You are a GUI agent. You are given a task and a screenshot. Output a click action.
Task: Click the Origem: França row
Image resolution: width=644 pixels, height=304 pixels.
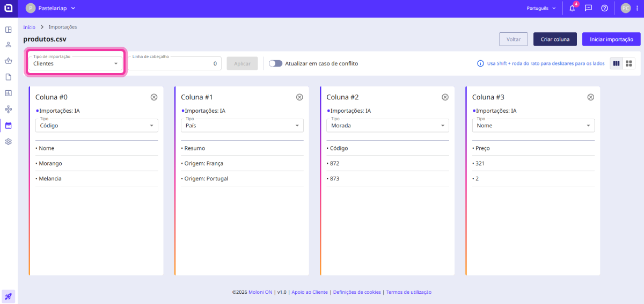coord(242,163)
